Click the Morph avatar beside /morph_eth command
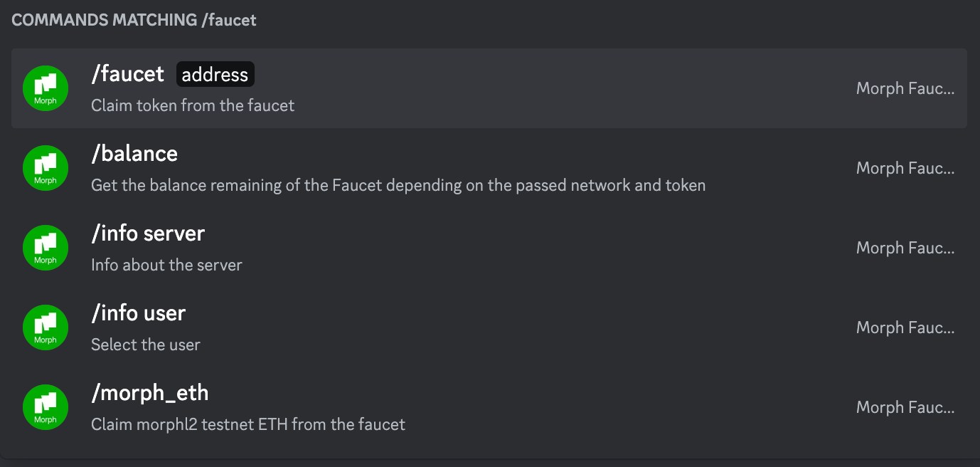The height and width of the screenshot is (467, 980). click(x=46, y=407)
